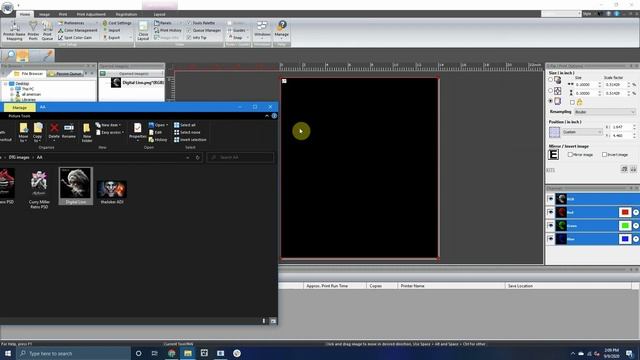Viewport: 640px width, 360px height.
Task: Click Import in the ribbon
Action: click(x=111, y=30)
